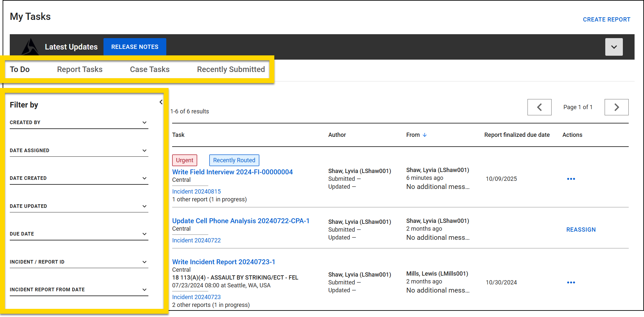Viewport: 644px width, 317px height.
Task: Switch to the Report Tasks tab
Action: pos(80,69)
